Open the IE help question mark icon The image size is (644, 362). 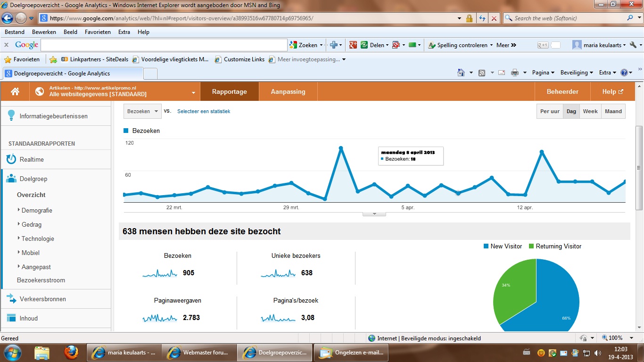pos(624,73)
